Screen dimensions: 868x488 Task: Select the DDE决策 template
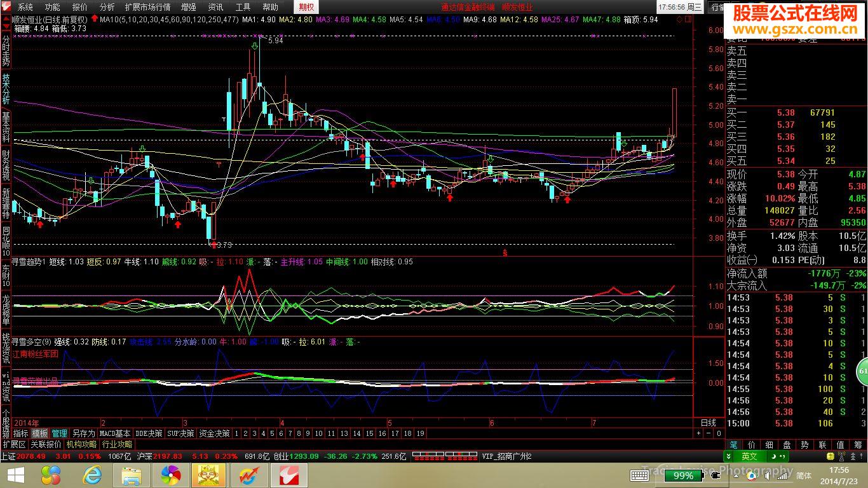(x=149, y=433)
